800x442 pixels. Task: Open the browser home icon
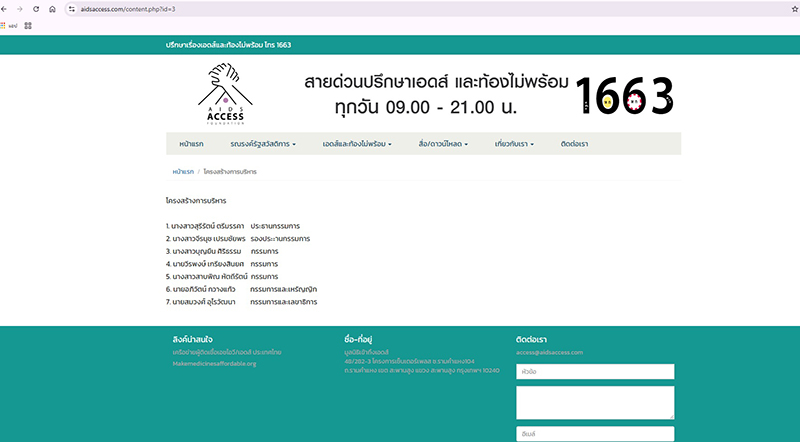tap(52, 9)
